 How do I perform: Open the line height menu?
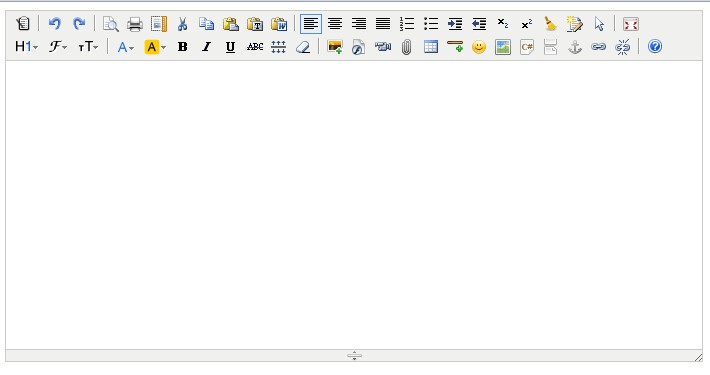pyautogui.click(x=278, y=47)
